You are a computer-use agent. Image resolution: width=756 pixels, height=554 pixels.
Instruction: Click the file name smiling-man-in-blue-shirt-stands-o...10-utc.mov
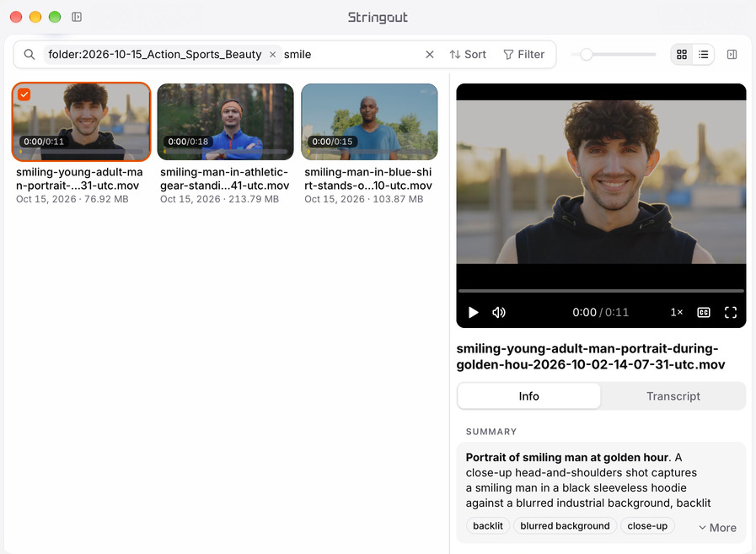pos(368,179)
